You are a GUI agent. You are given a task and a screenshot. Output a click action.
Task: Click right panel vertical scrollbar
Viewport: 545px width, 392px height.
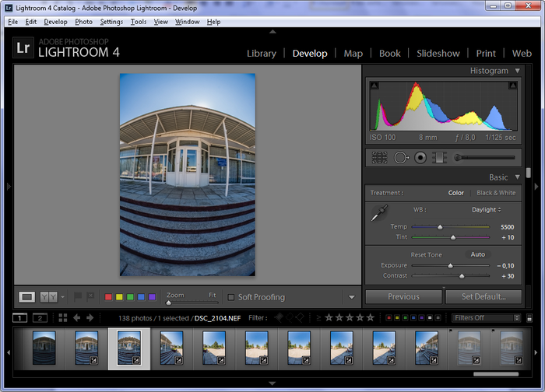[x=529, y=173]
